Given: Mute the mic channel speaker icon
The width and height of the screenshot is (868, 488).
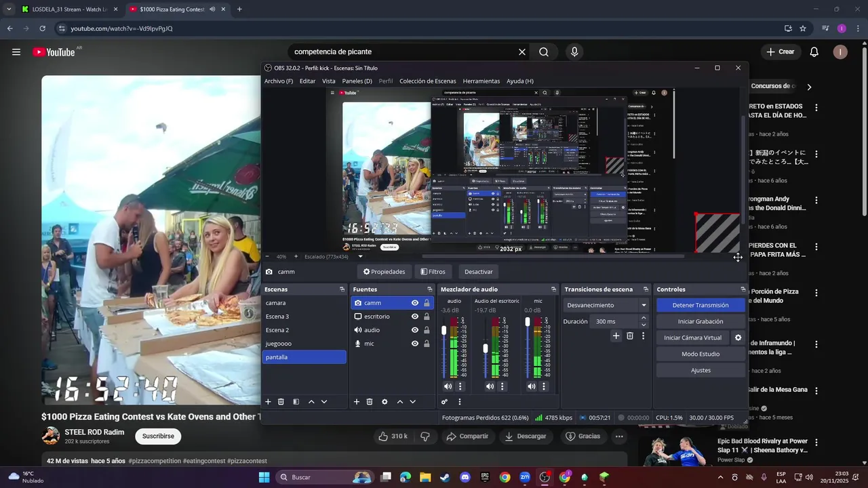Looking at the screenshot, I should click(532, 386).
